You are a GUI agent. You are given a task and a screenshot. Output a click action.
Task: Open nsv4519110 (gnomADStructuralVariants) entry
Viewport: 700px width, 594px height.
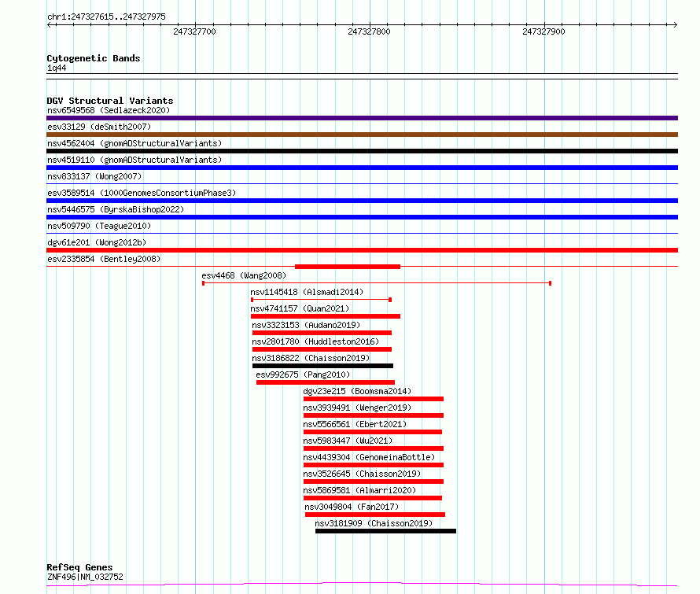pos(134,160)
